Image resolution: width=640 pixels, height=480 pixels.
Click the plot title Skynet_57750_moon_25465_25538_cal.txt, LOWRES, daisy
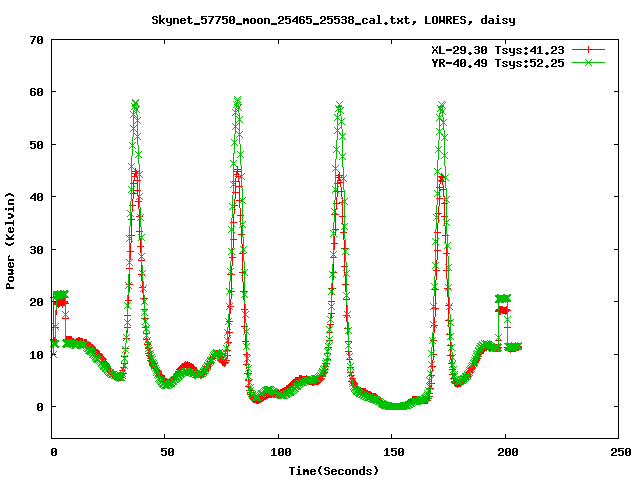click(x=333, y=20)
